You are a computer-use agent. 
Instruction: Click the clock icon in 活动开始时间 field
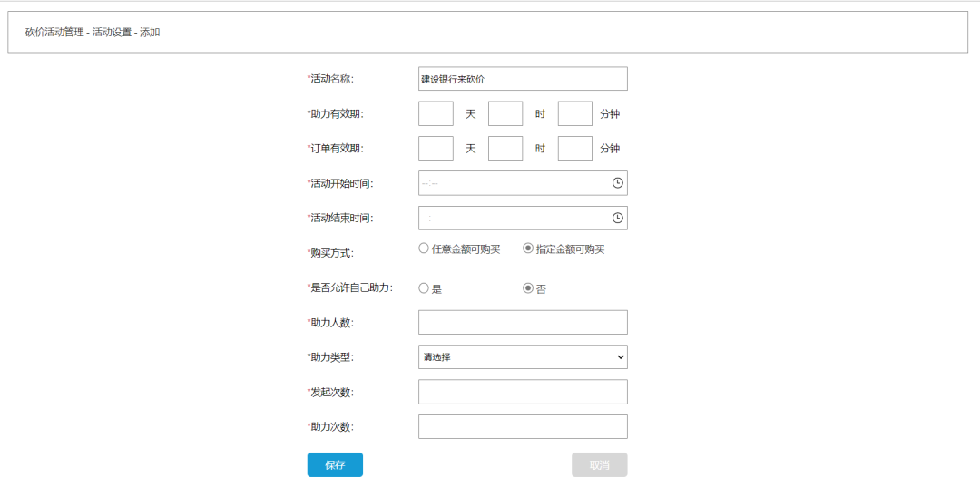617,183
